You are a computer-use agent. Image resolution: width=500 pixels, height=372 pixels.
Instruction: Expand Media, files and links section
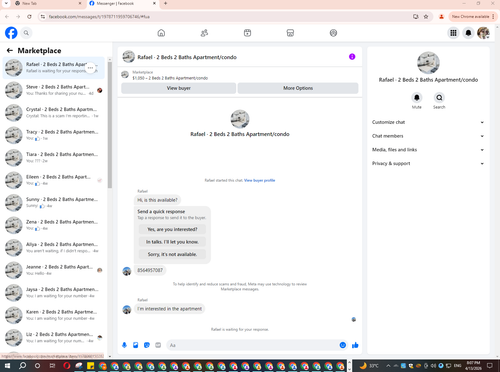428,150
